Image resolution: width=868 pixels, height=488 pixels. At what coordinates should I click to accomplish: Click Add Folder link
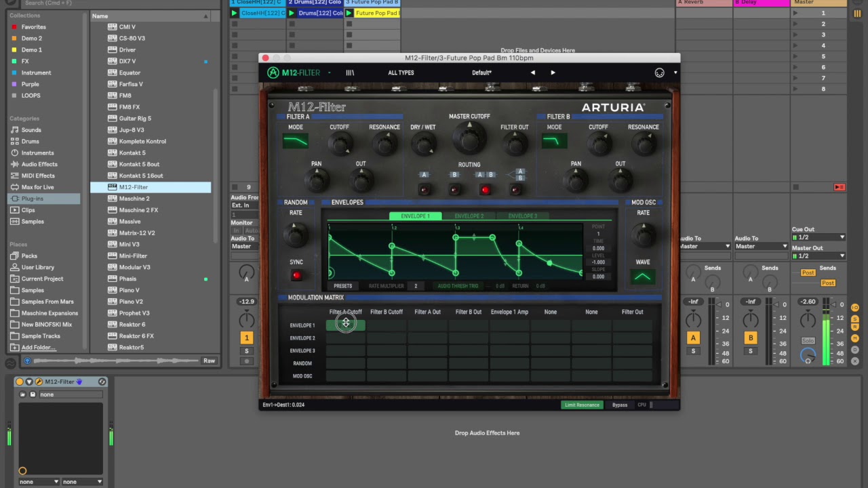click(x=39, y=347)
